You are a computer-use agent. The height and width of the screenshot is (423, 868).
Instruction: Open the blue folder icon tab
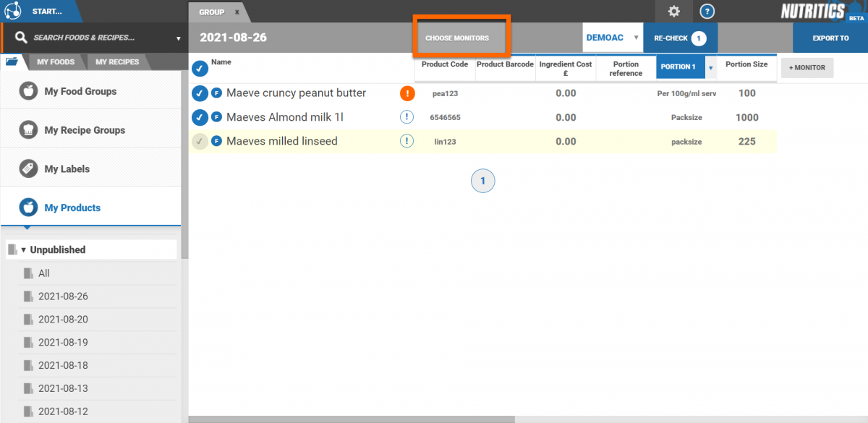[x=12, y=61]
